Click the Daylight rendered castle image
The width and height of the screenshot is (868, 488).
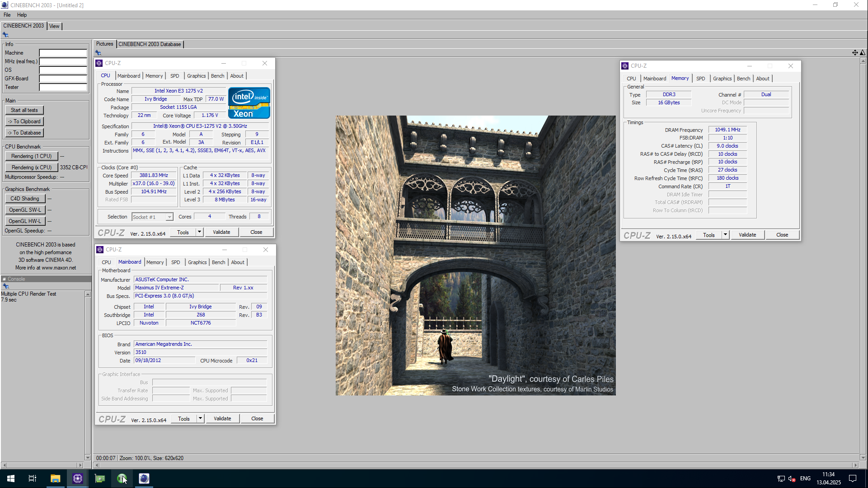click(475, 256)
